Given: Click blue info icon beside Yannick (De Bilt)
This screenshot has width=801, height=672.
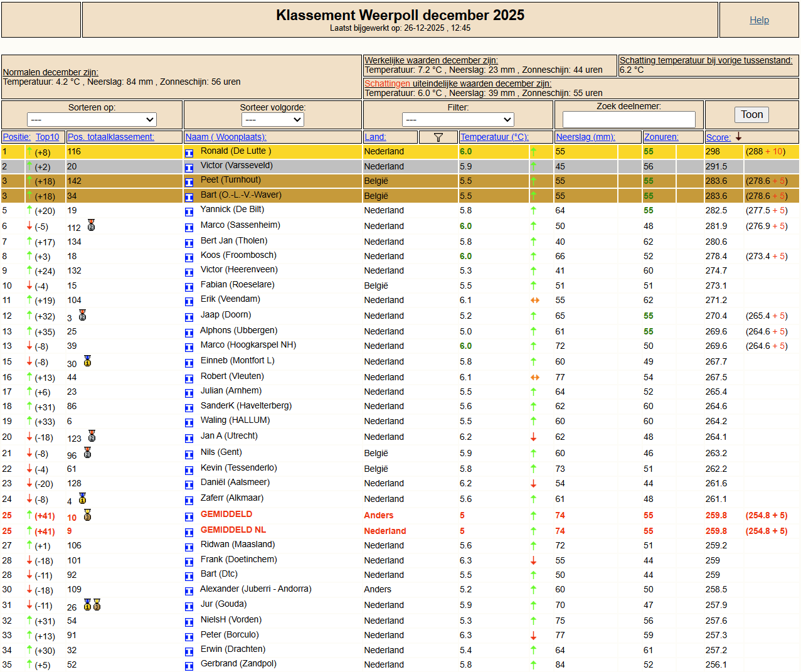Looking at the screenshot, I should click(x=189, y=211).
